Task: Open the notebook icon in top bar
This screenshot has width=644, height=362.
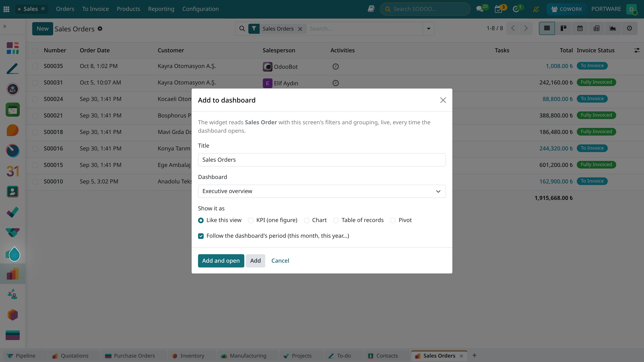Action: click(371, 9)
